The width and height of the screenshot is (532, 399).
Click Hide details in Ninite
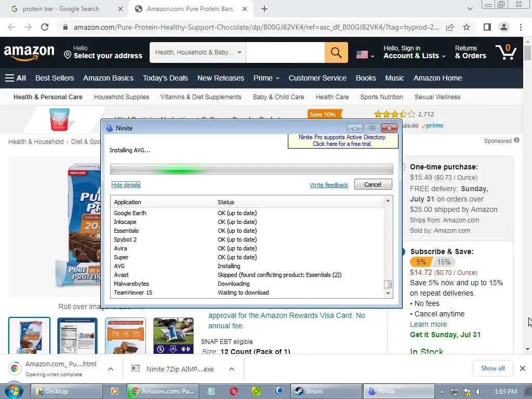click(x=126, y=185)
